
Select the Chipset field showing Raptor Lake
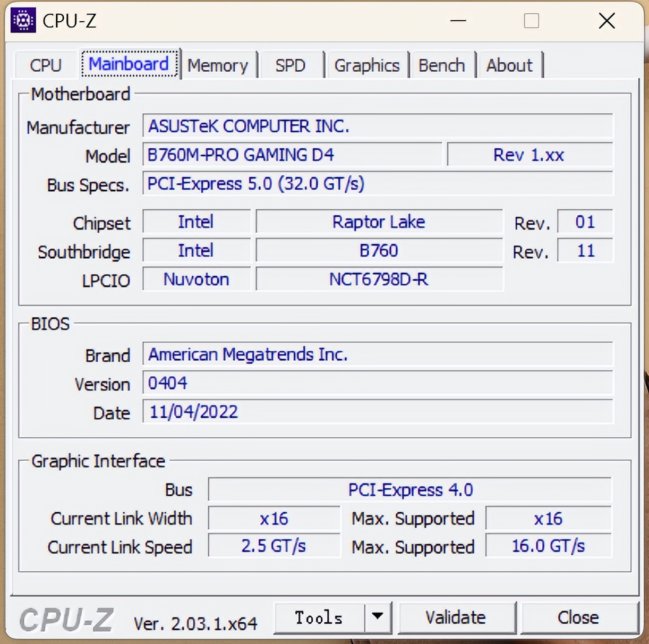pos(378,222)
